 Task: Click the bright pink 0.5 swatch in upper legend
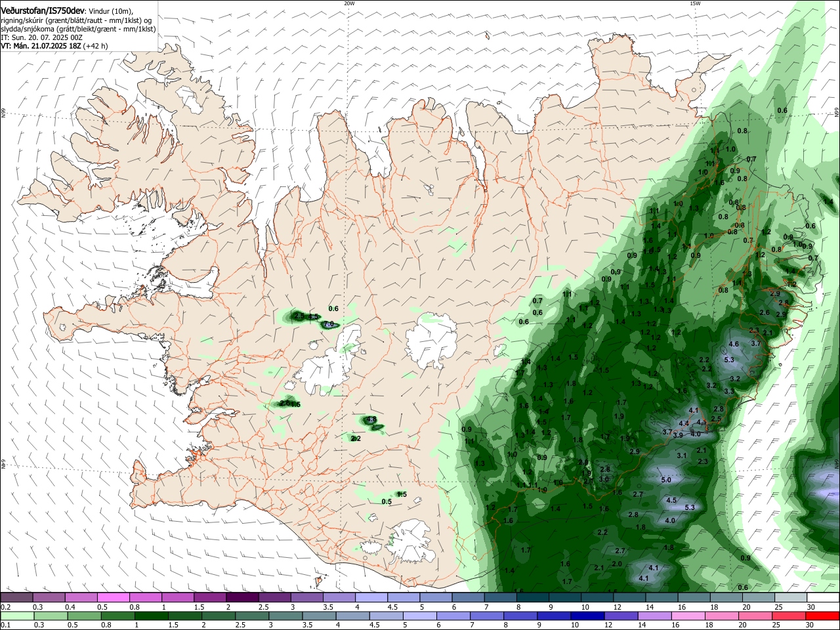[x=113, y=598]
